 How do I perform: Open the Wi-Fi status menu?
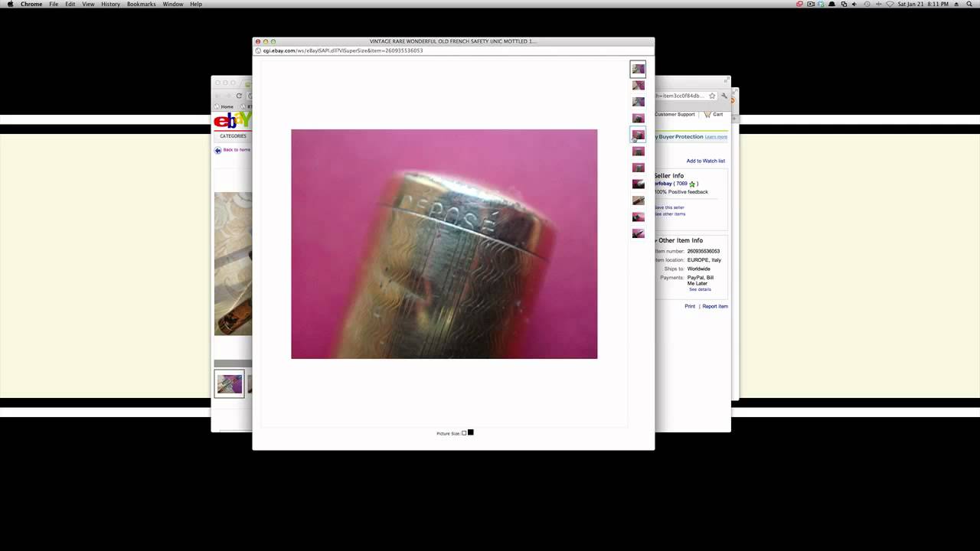click(890, 4)
